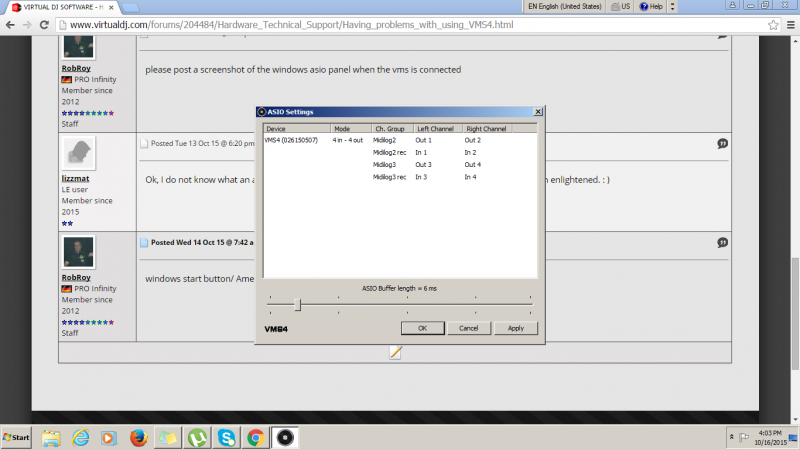
Task: Open the Windows Start menu
Action: (16, 437)
